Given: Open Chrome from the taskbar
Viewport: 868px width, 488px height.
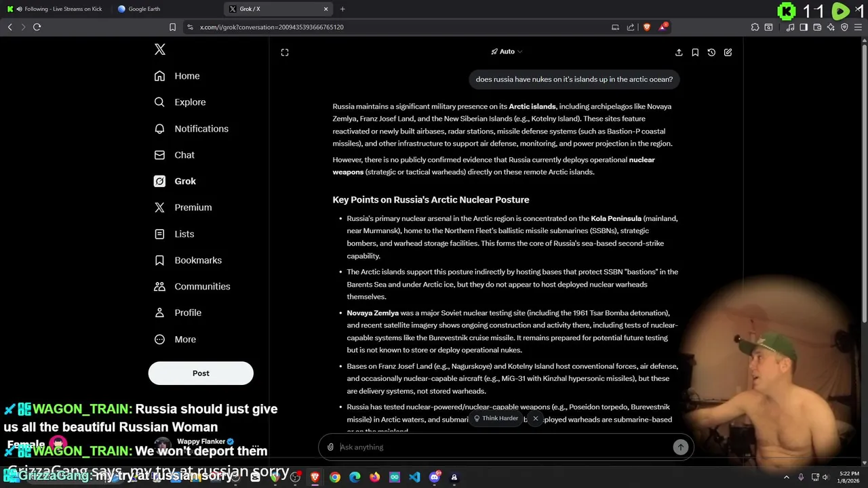Looking at the screenshot, I should pyautogui.click(x=335, y=477).
